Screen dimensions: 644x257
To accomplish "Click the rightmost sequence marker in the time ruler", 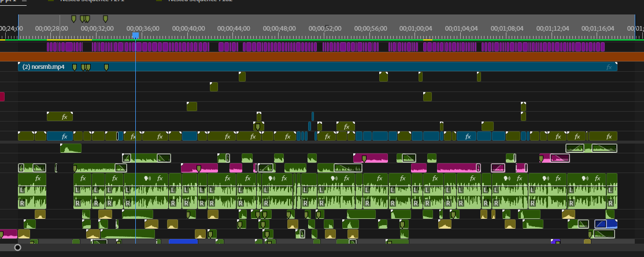I will (x=106, y=19).
